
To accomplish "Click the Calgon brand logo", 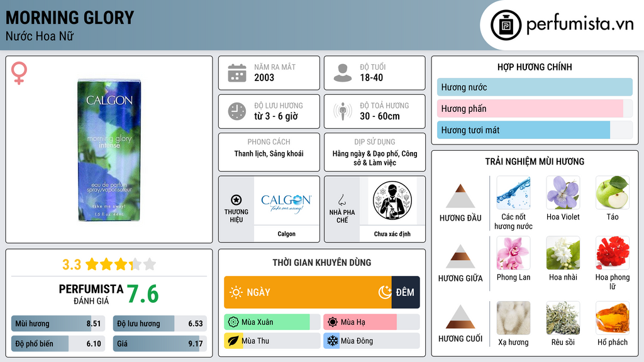I will coord(286,203).
